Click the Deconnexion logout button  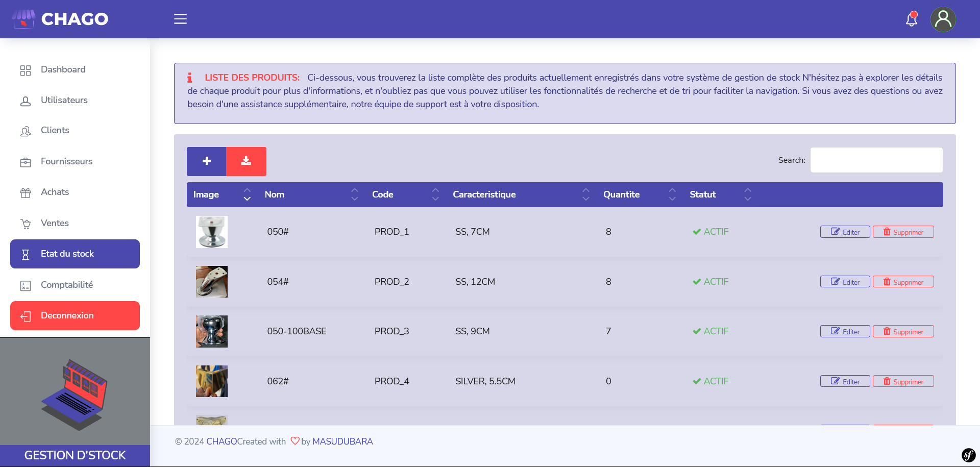75,315
